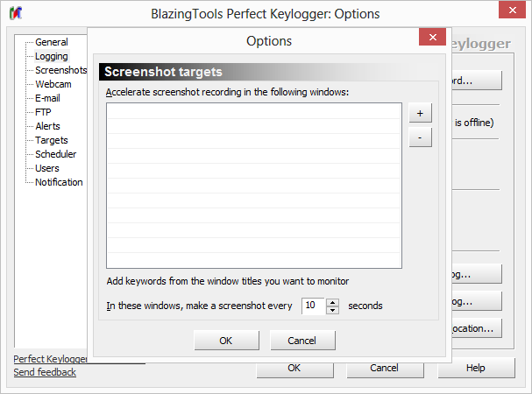
Task: Open the Targets settings category
Action: pyautogui.click(x=51, y=140)
